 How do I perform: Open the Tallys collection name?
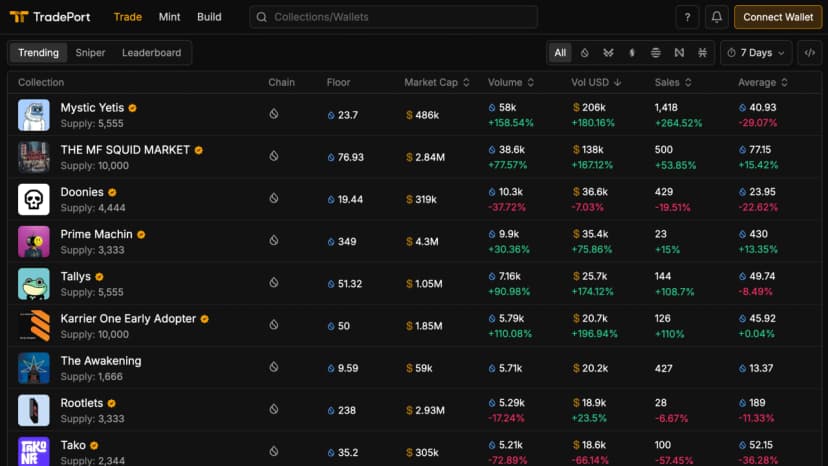76,276
